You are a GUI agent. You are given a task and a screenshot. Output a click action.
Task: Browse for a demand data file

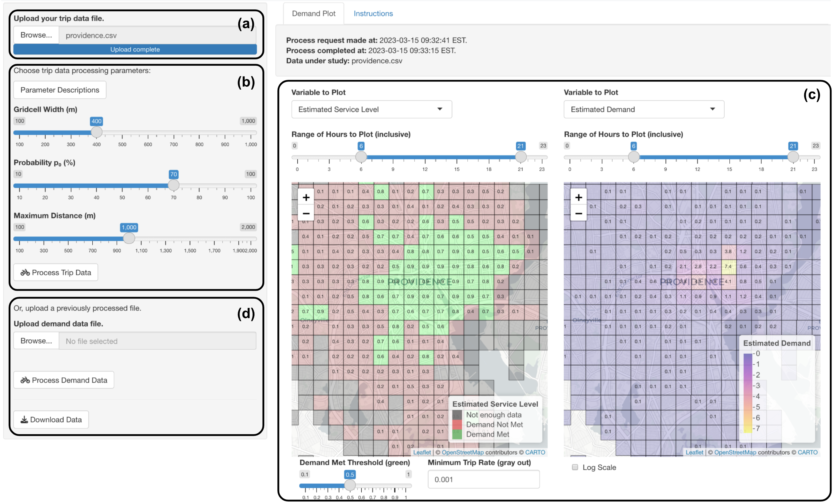[36, 341]
